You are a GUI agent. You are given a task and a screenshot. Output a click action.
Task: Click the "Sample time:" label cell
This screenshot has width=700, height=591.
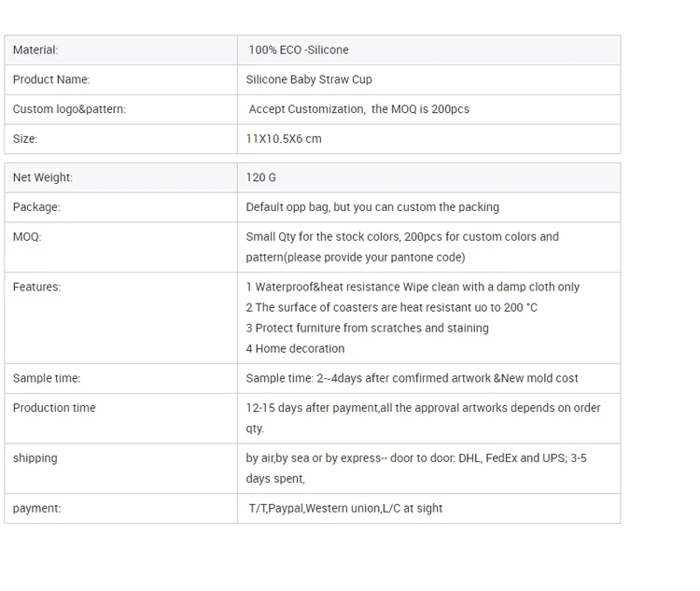[47, 379]
